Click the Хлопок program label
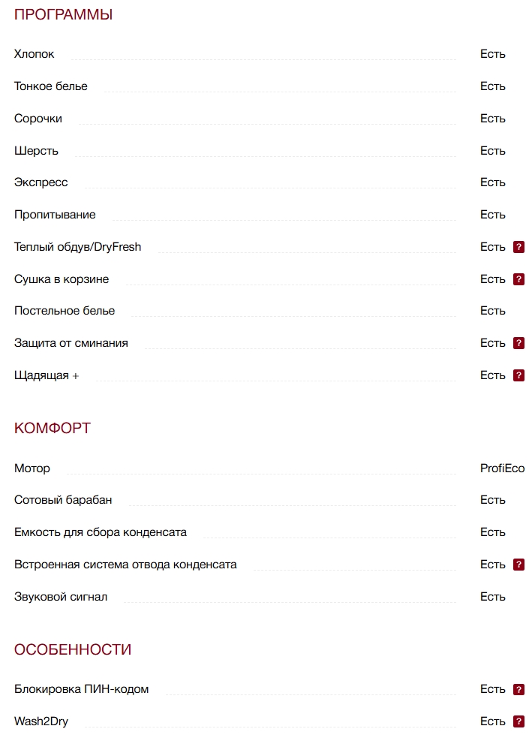This screenshot has width=532, height=756. [35, 54]
